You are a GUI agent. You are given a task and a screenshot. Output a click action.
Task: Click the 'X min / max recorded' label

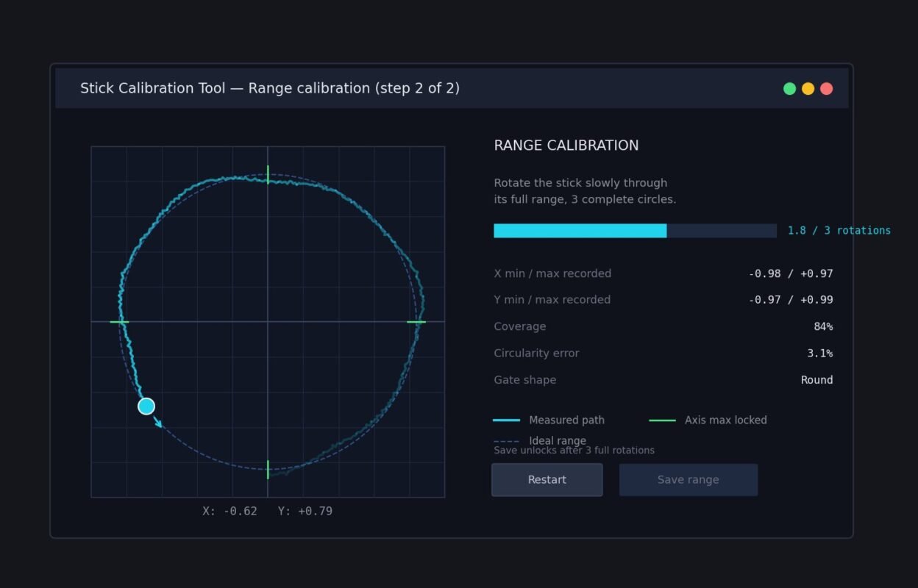[552, 273]
